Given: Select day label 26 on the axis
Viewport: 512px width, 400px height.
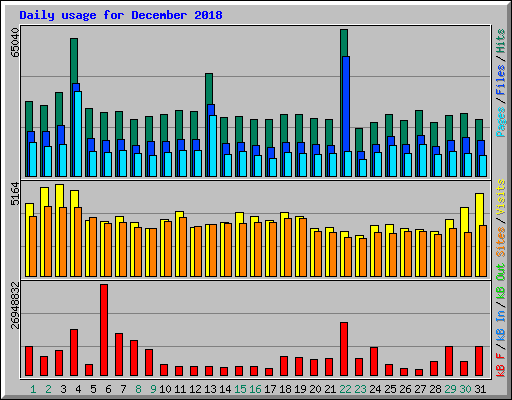Looking at the screenshot, I should (x=405, y=389).
